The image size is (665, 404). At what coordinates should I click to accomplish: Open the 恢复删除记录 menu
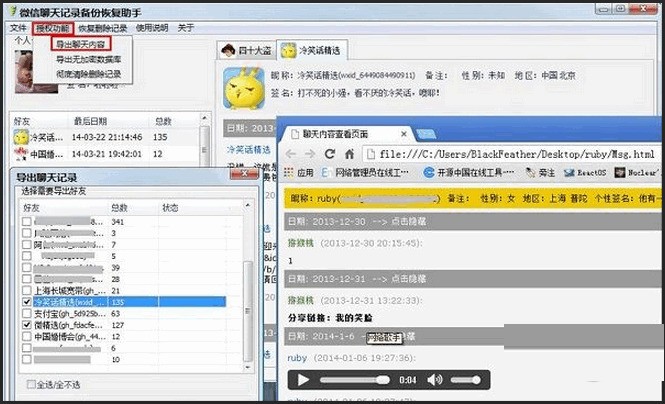point(103,28)
